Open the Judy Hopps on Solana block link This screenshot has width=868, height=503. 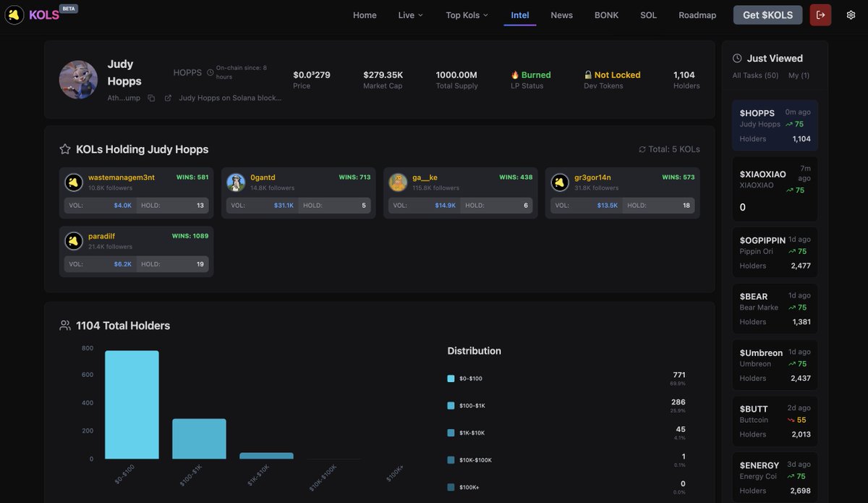click(x=230, y=98)
